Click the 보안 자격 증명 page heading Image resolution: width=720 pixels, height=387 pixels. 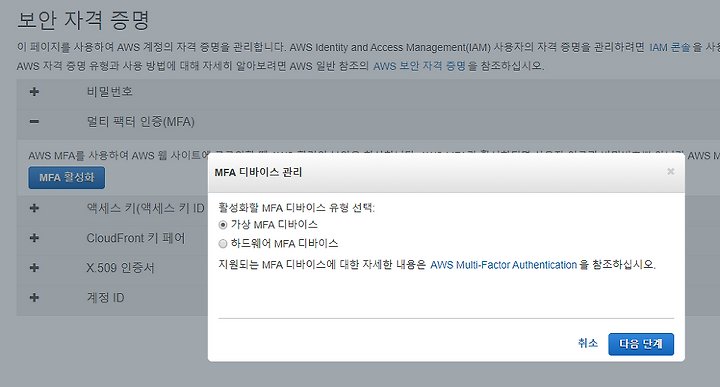pos(83,20)
